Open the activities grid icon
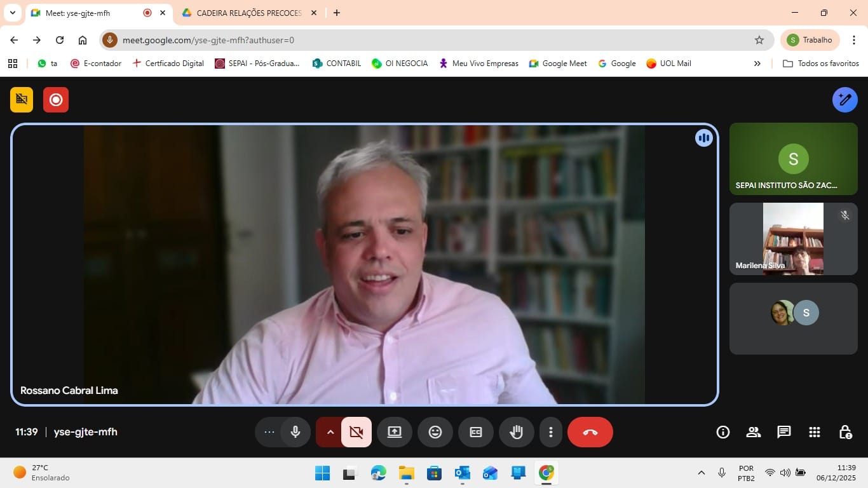 tap(814, 432)
